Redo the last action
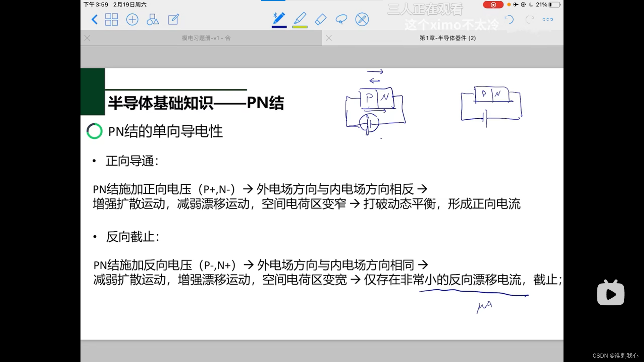644x362 pixels. point(530,19)
